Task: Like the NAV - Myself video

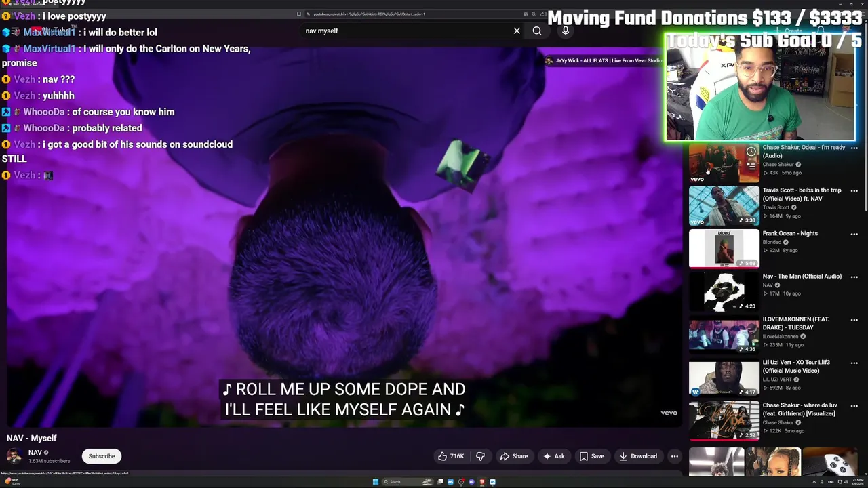Action: coord(451,456)
